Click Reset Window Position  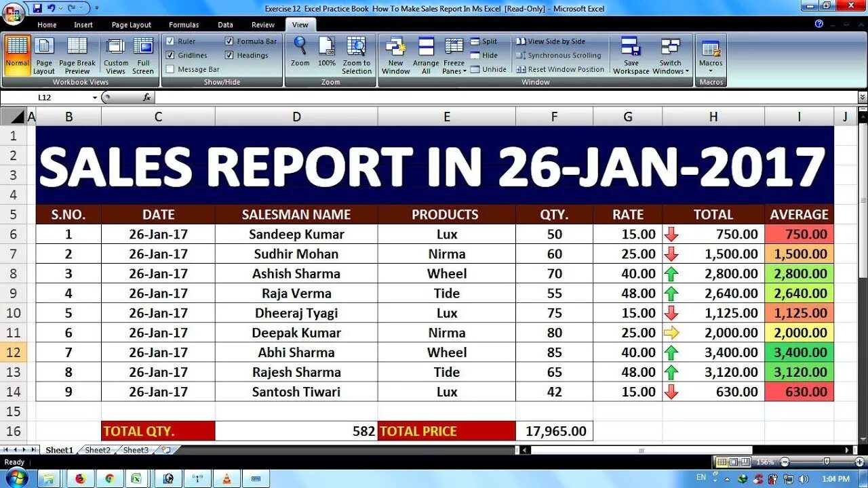coord(560,69)
